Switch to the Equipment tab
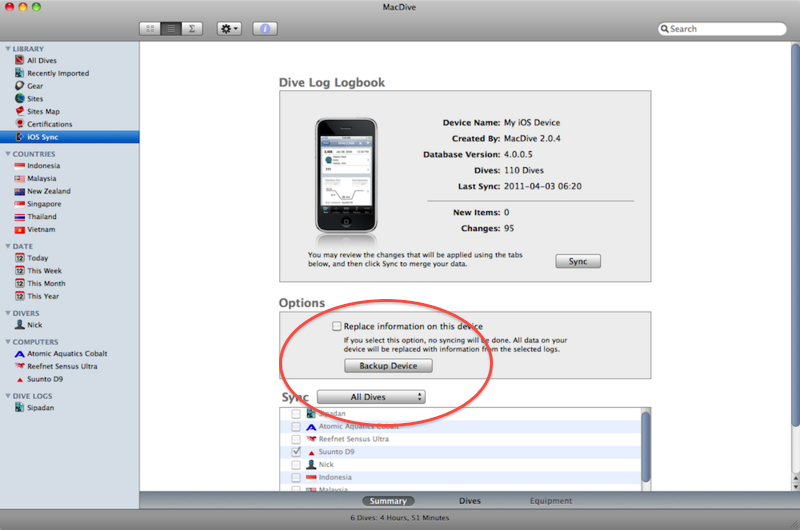Screen dimensions: 800x530 click(550, 501)
